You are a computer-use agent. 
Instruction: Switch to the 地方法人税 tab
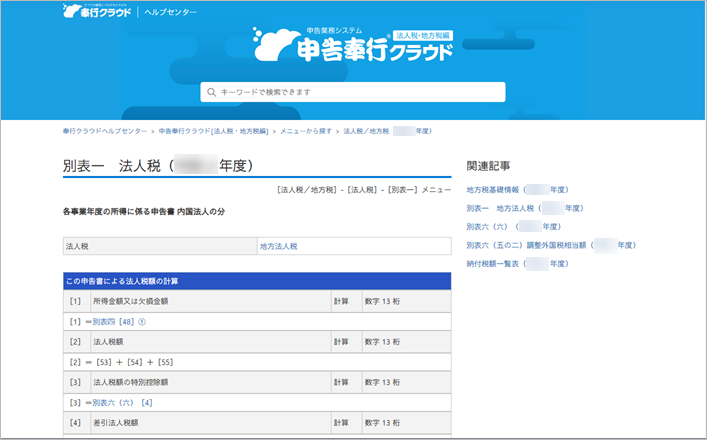[x=279, y=246]
